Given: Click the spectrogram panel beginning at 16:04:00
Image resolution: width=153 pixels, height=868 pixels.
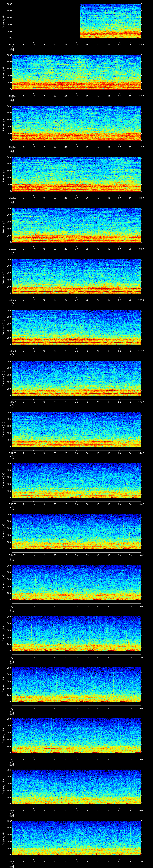Looking at the screenshot, I should coord(77,21).
